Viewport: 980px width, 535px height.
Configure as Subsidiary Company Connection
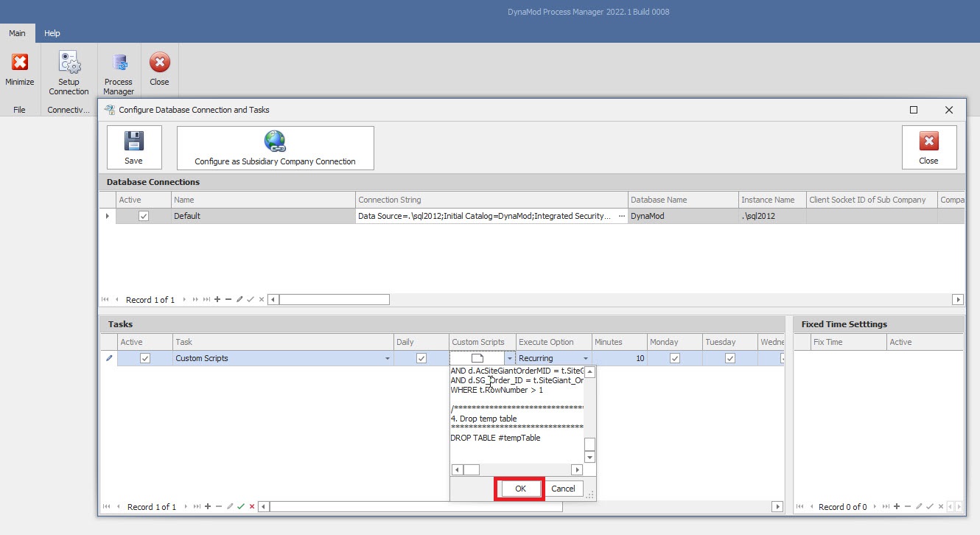click(x=275, y=147)
